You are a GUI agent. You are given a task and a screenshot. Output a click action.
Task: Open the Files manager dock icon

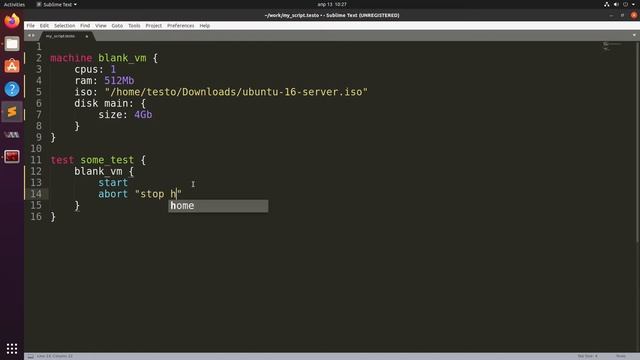pyautogui.click(x=12, y=44)
